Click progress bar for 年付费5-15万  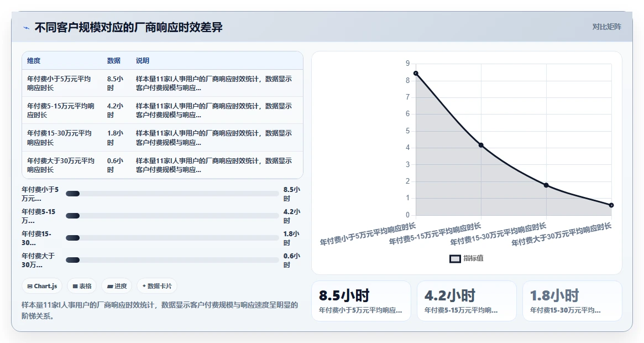(172, 216)
